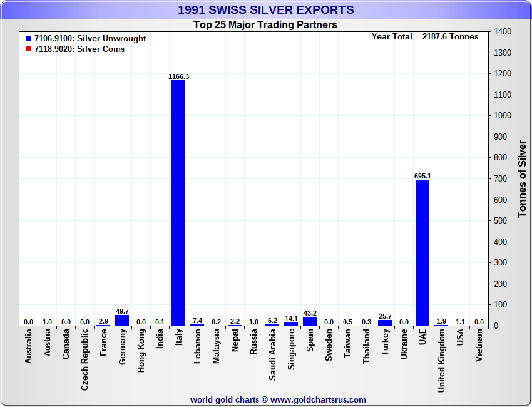
Task: Click the '7106.9100: Silver Unwrought' legend text
Action: tap(90, 38)
